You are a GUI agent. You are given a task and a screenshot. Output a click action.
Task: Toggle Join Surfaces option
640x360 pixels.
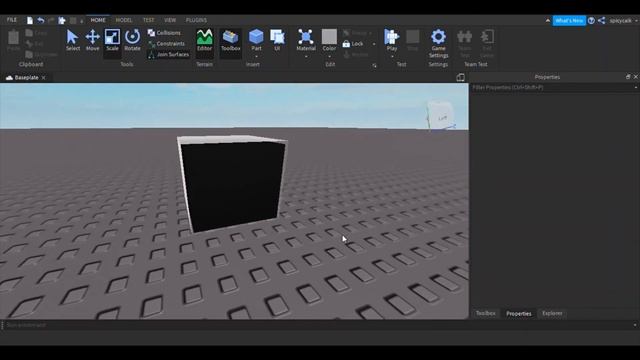pos(168,54)
